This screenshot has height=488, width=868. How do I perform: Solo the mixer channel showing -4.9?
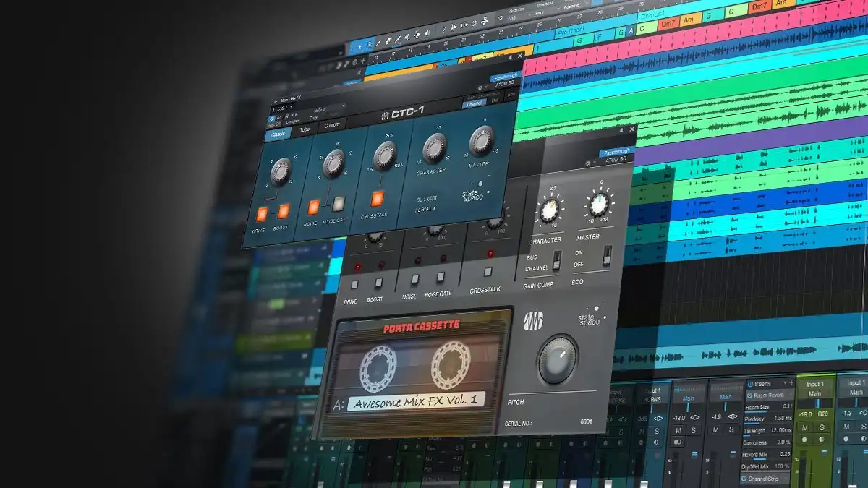click(x=731, y=429)
